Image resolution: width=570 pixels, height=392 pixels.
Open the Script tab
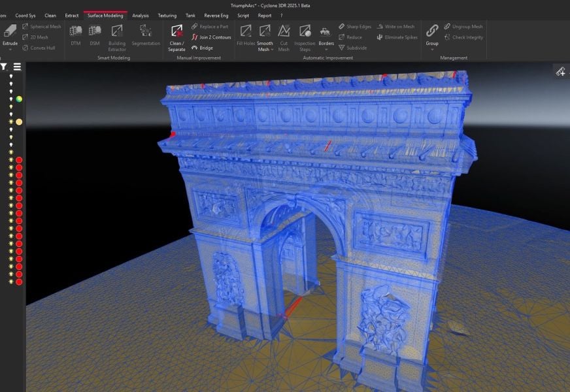click(243, 16)
